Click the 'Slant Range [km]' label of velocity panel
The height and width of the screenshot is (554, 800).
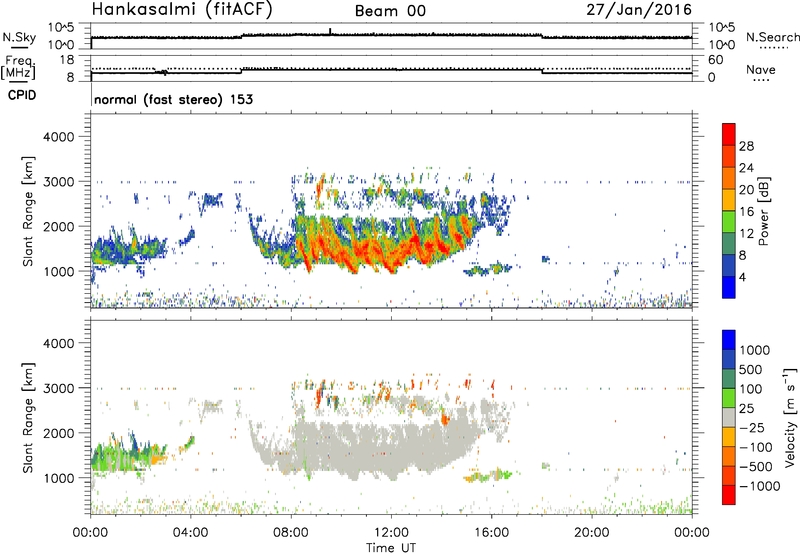point(28,418)
